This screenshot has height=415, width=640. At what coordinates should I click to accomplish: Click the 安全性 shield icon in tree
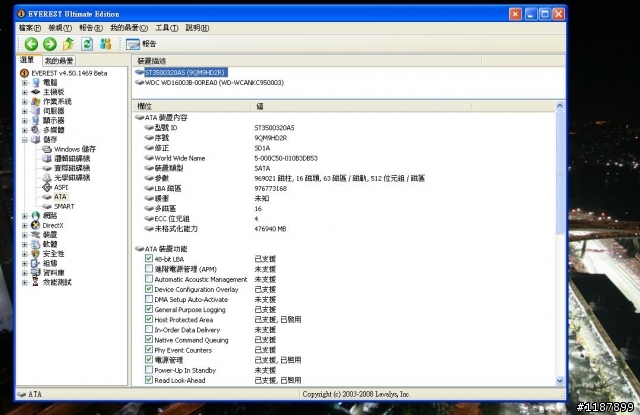[x=36, y=254]
